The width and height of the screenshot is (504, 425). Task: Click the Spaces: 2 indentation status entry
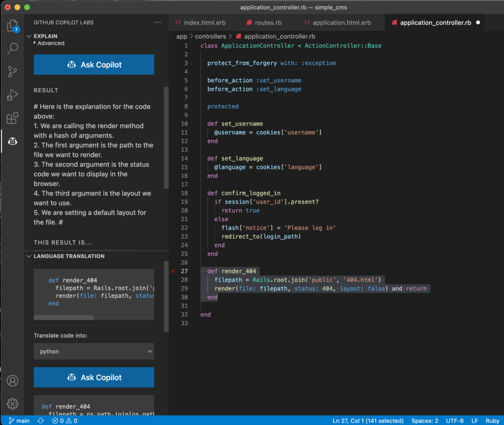pos(425,421)
